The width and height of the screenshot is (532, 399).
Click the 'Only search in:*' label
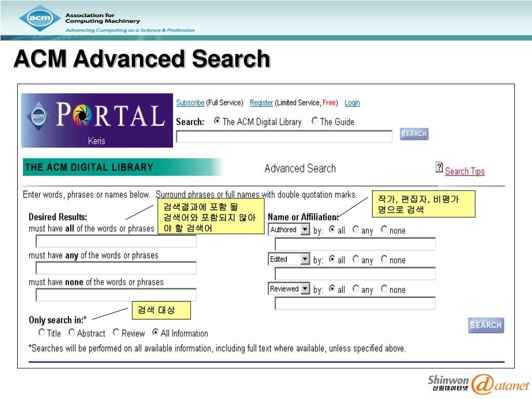pos(57,320)
